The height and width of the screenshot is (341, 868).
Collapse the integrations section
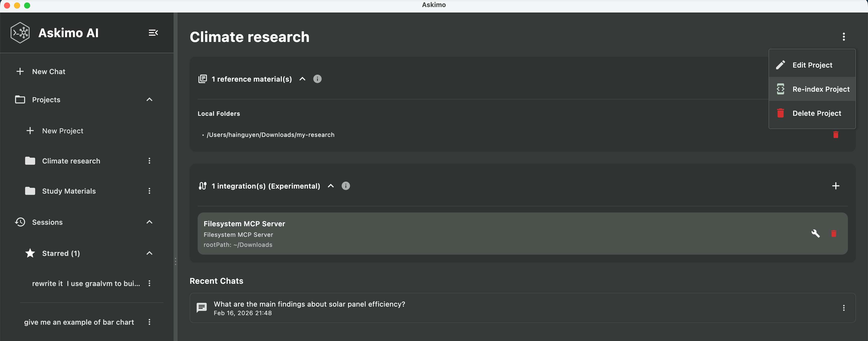(330, 186)
